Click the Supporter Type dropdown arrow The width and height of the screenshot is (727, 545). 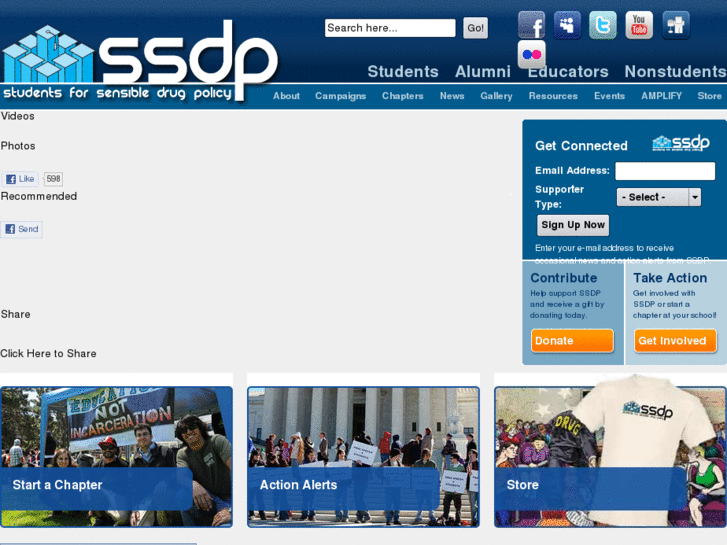coord(695,197)
